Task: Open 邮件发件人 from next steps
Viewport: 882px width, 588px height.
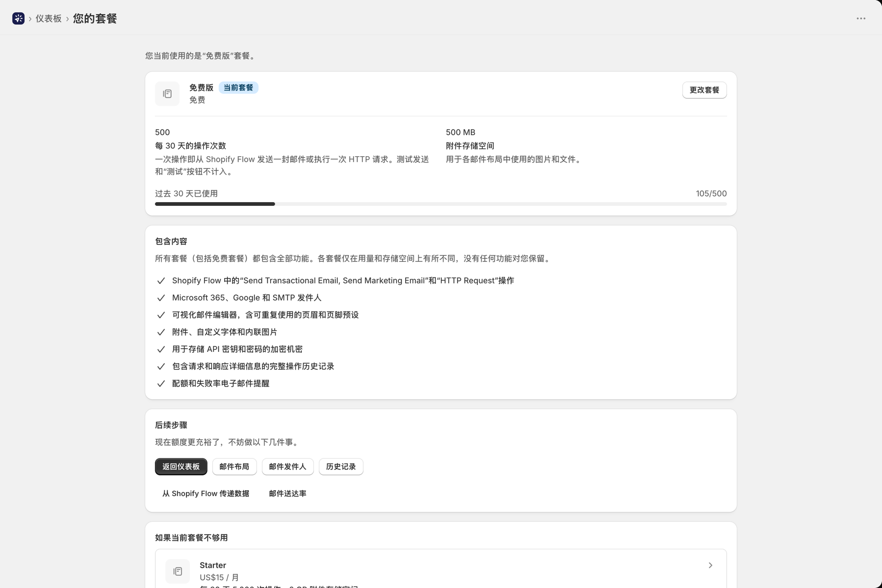Action: tap(288, 467)
